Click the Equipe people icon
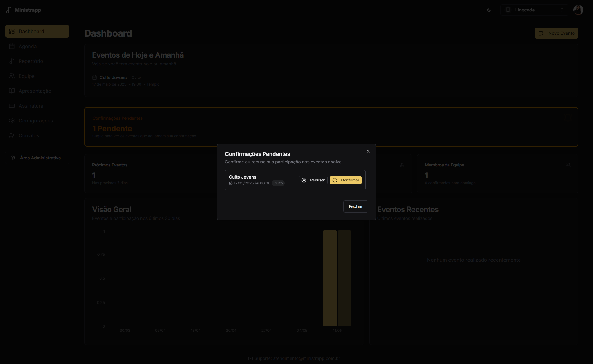The width and height of the screenshot is (593, 364). click(x=12, y=76)
